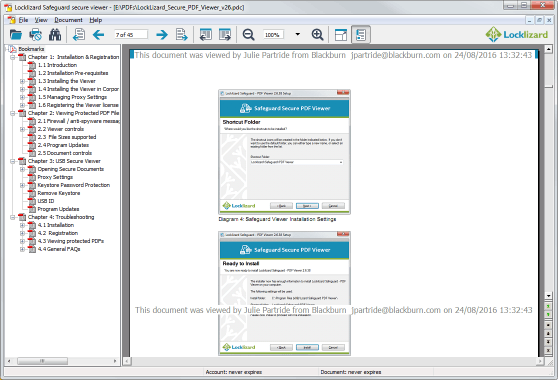Zoom in with magnifier plus icon
558x380 pixels.
click(x=317, y=35)
